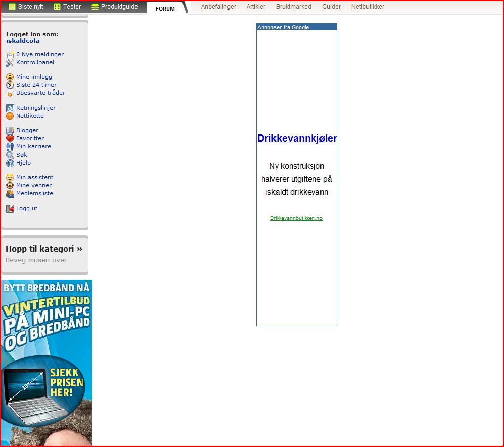This screenshot has height=447, width=504.
Task: Click the monkey face icon beside Mine venner
Action: (x=10, y=185)
